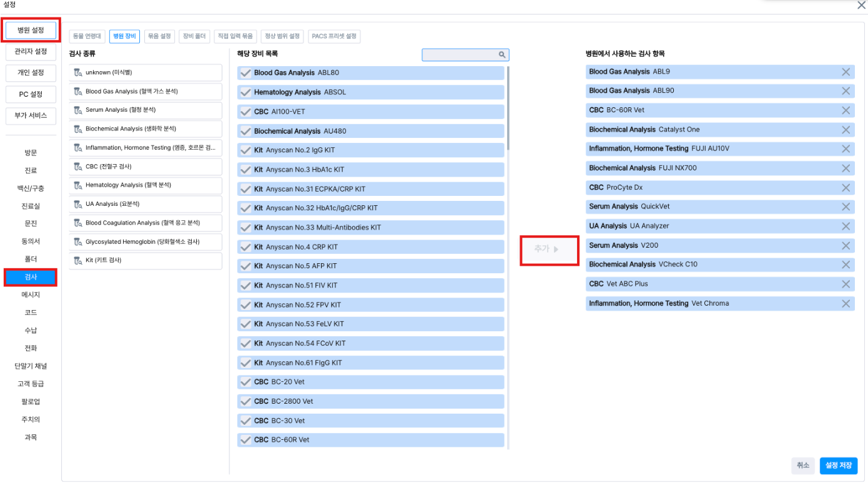The width and height of the screenshot is (868, 486).
Task: Remove Biochemical Analysis Catalyst One via X
Action: pyautogui.click(x=846, y=130)
